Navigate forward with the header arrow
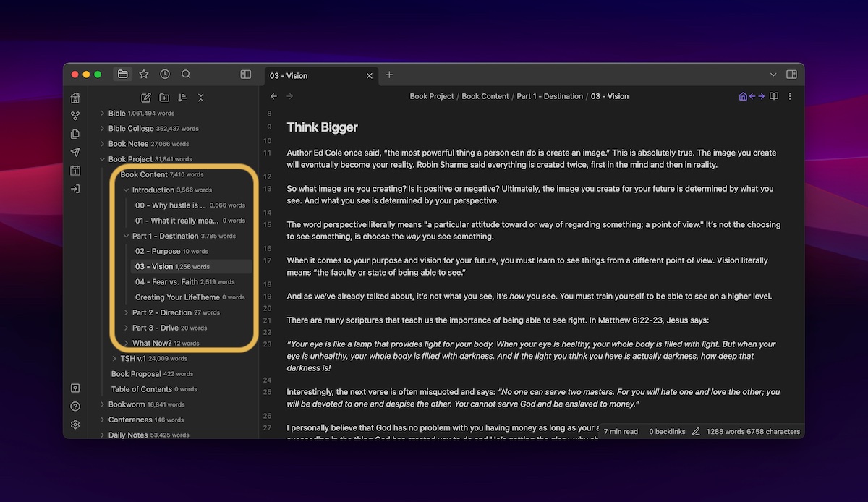Viewport: 868px width, 502px height. pyautogui.click(x=290, y=96)
